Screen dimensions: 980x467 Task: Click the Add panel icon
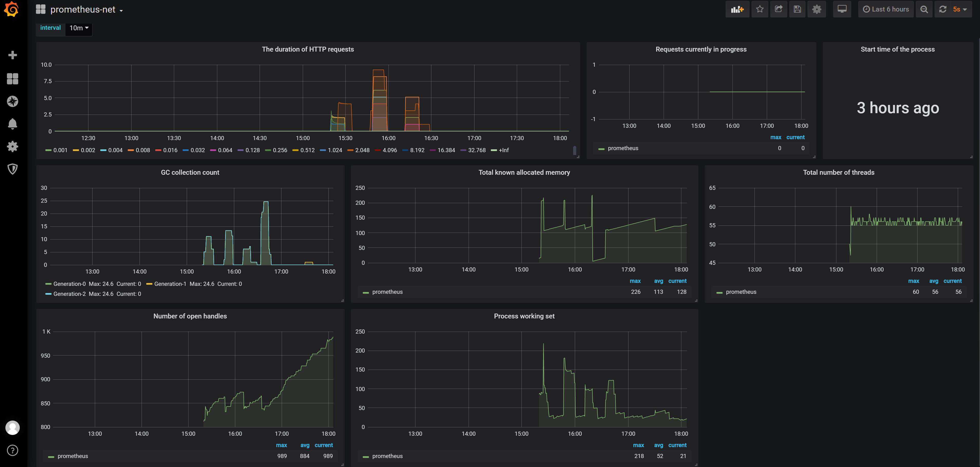tap(737, 9)
